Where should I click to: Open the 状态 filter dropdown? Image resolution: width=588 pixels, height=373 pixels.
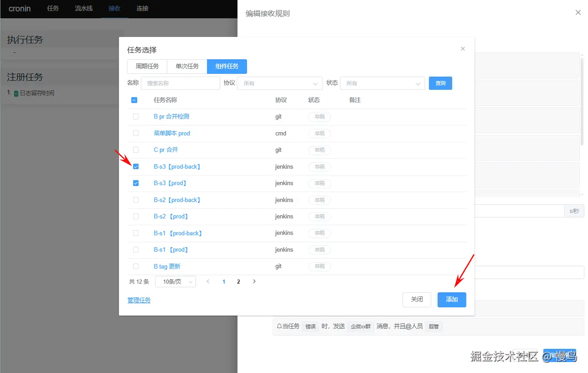pyautogui.click(x=382, y=83)
